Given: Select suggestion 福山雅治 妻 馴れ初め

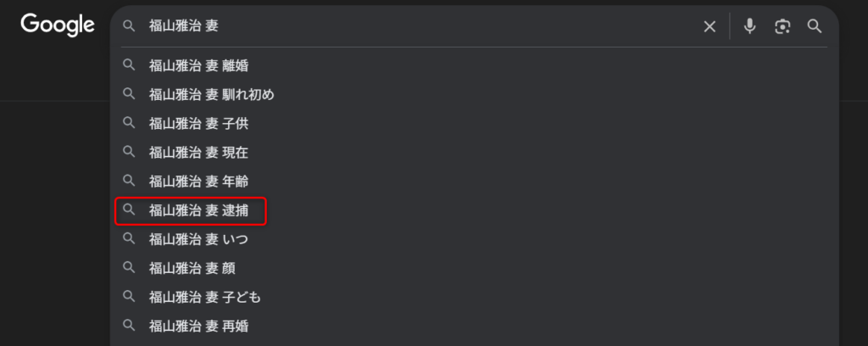Looking at the screenshot, I should tap(475, 95).
